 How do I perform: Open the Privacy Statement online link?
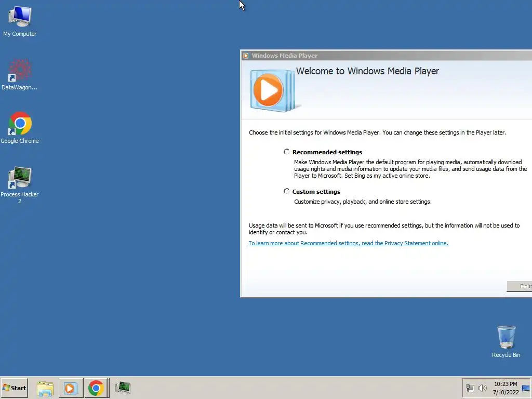click(x=349, y=243)
